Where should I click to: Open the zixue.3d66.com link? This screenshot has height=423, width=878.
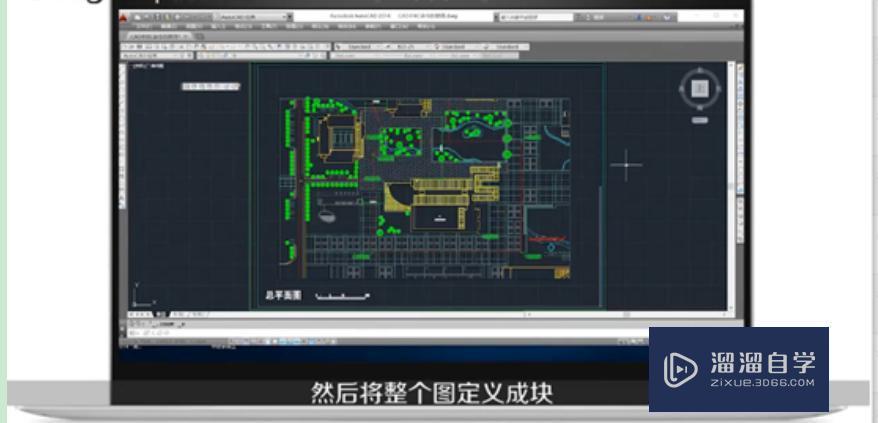pos(762,383)
